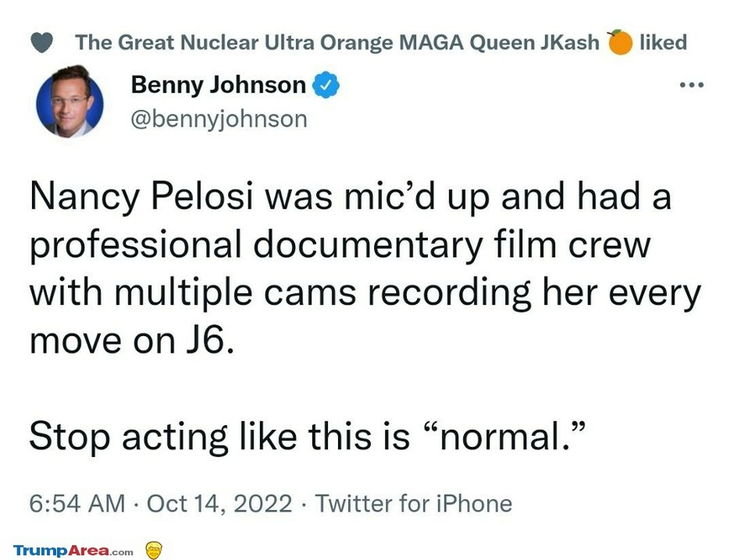Click the small face icon beside TrumpArea.com
The image size is (734, 560).
(154, 550)
